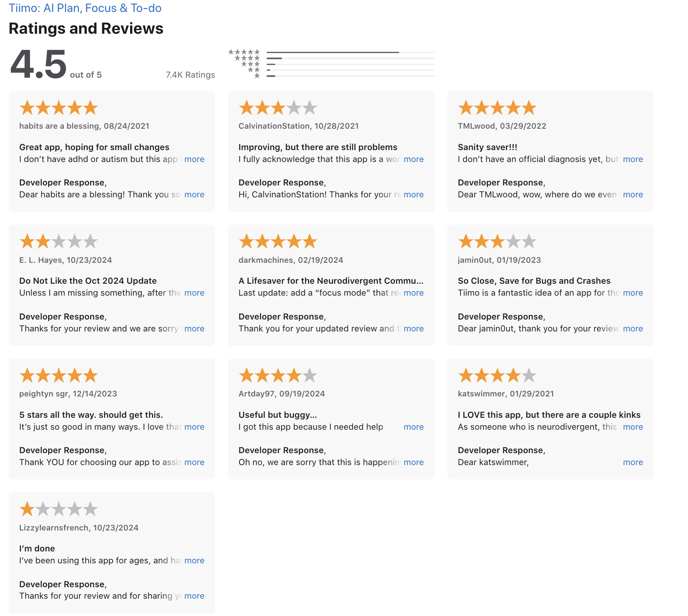
Task: Select the 4.5 out of 5 score display
Action: point(38,65)
